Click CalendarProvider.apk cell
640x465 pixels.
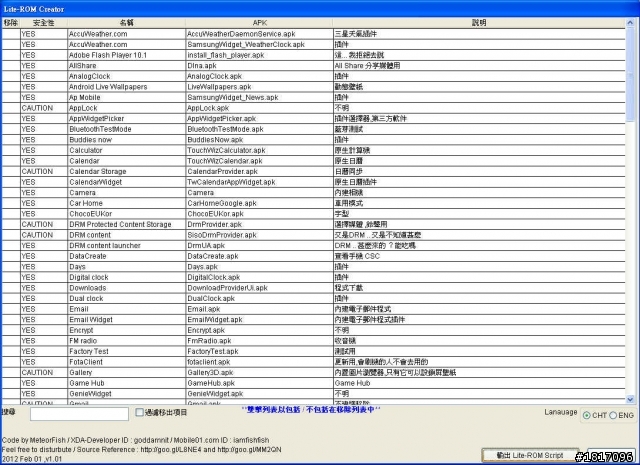[x=259, y=171]
